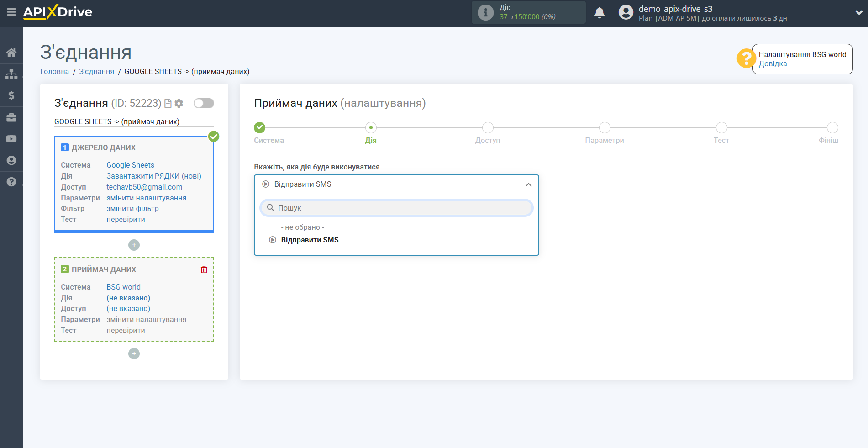
Task: Click the 'Пошук' search field
Action: 396,208
